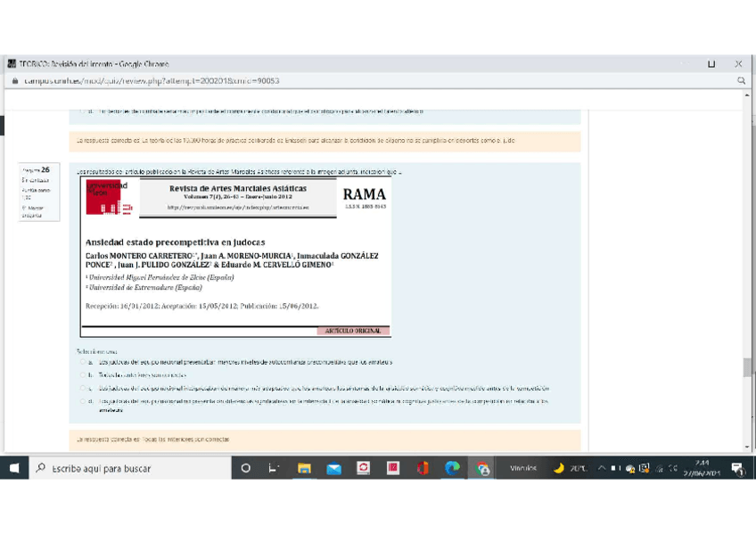Open Cortana circle icon on taskbar
Screen dimensions: 756x534
tap(245, 468)
